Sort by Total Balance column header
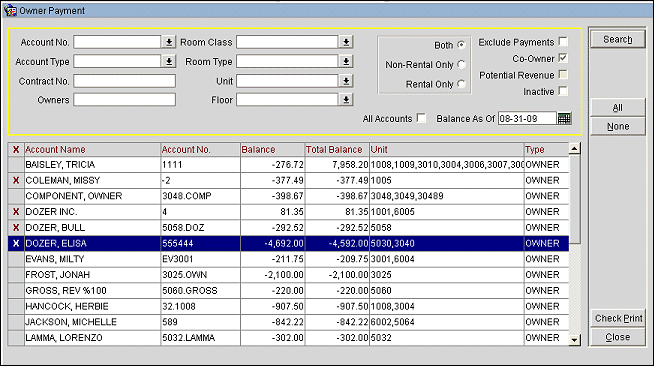Viewport: 654px width, 366px height. coord(337,150)
